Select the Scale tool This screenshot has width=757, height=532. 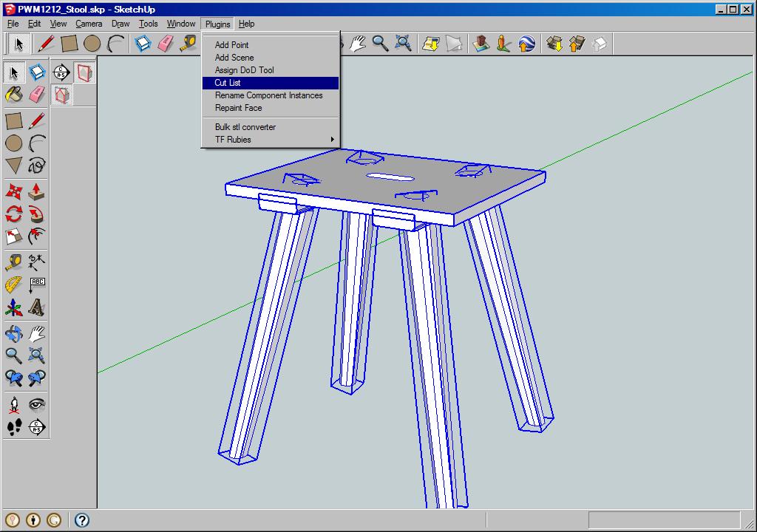14,236
